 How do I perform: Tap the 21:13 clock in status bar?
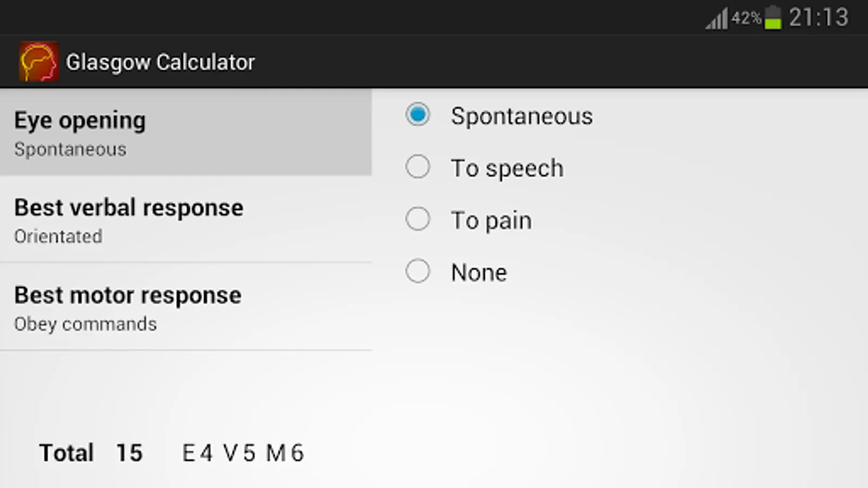tap(818, 18)
